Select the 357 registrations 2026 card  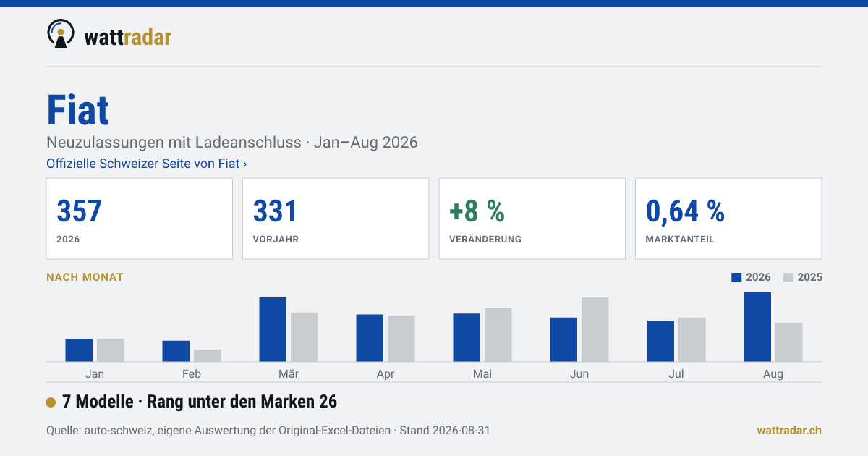[x=140, y=219]
